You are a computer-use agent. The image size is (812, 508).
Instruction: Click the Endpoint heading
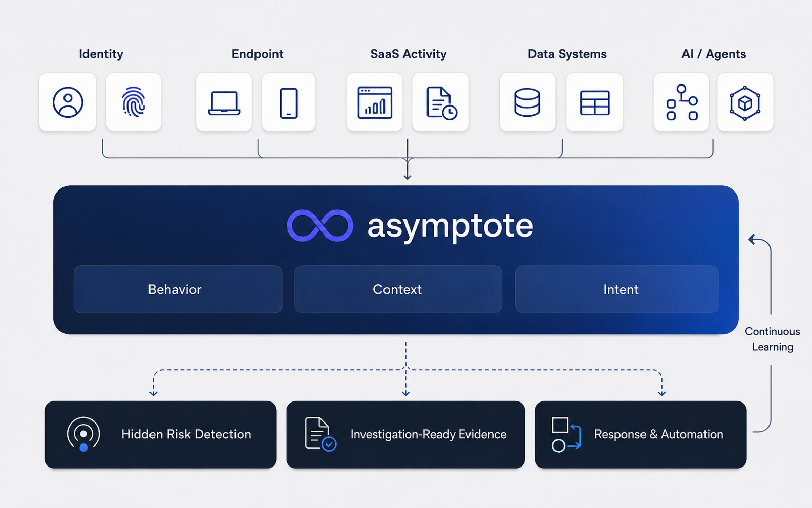click(x=258, y=54)
